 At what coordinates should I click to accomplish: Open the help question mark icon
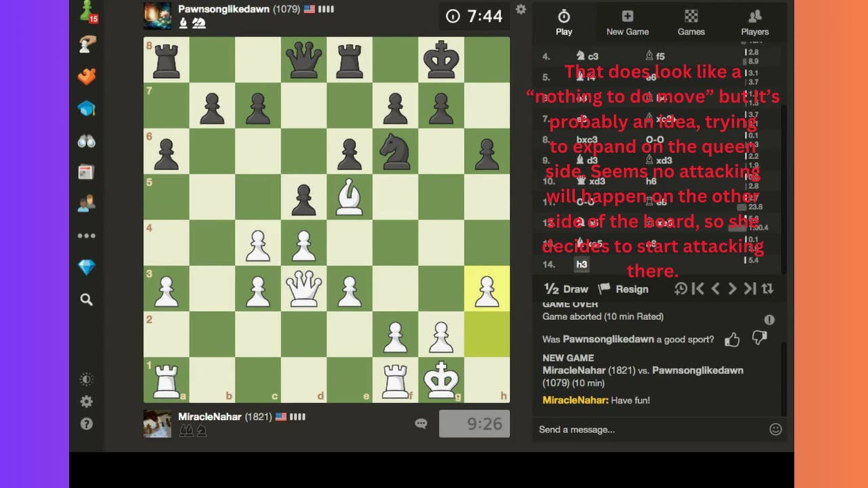coord(86,424)
